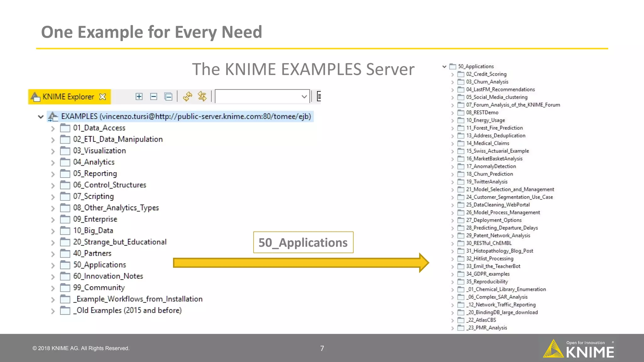Click the Synchronize with editor arrows icon
Viewport: 644px width, 362px height.
point(202,96)
